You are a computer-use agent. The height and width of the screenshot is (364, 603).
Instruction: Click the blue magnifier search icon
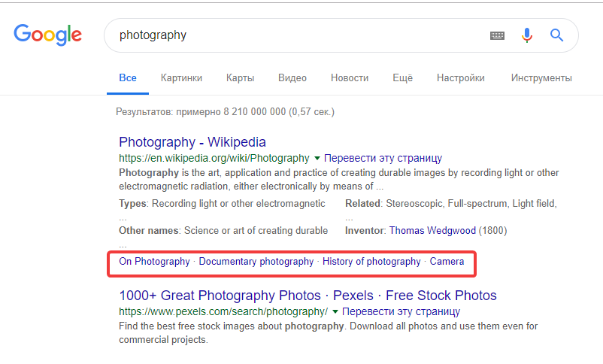click(x=556, y=35)
